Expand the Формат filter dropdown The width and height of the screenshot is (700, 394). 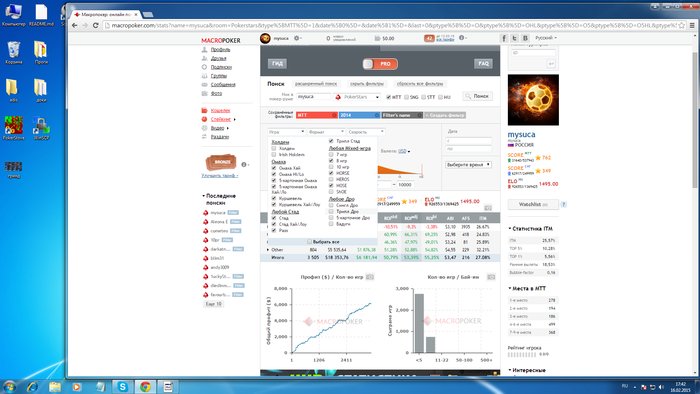pos(326,132)
